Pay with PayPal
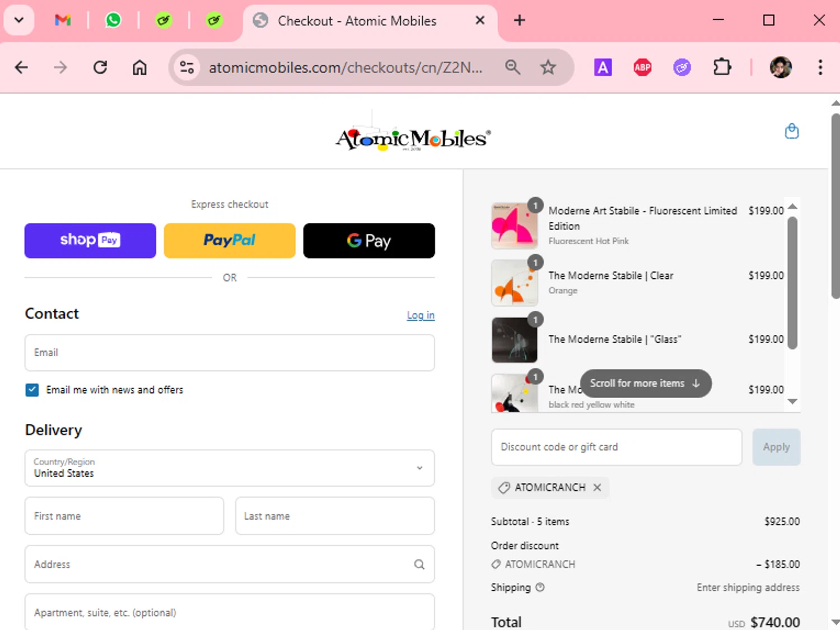The image size is (840, 630). (x=230, y=241)
